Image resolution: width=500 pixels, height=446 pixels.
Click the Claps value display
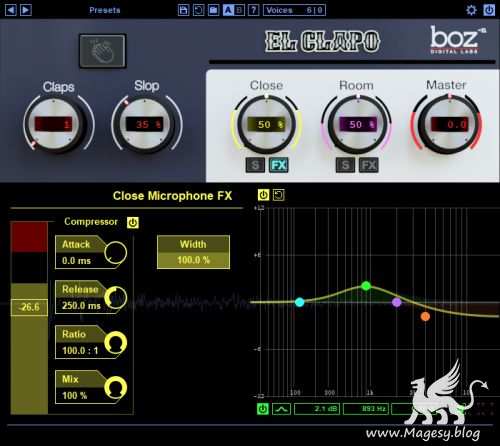point(53,124)
